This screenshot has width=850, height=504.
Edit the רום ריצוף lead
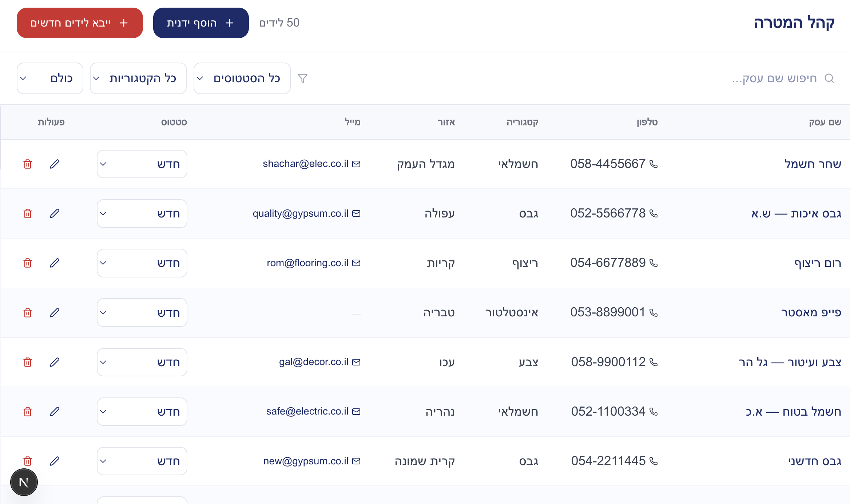pyautogui.click(x=55, y=263)
